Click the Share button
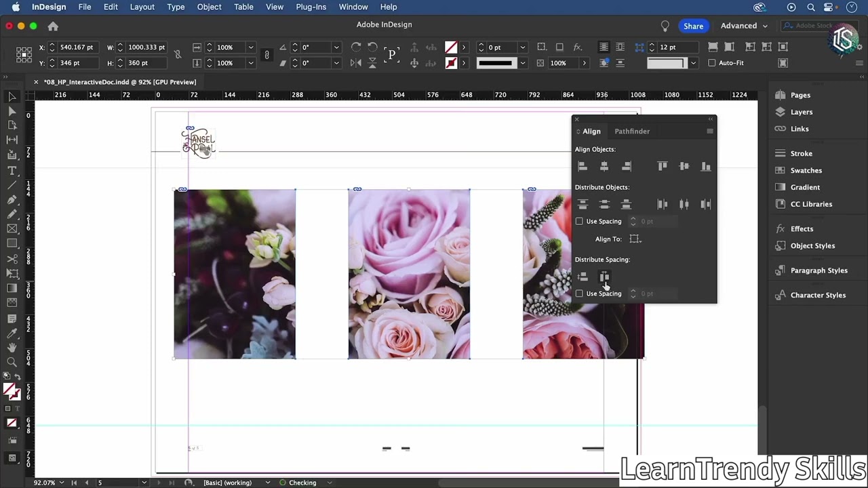Screen dimensions: 868x488 point(693,26)
